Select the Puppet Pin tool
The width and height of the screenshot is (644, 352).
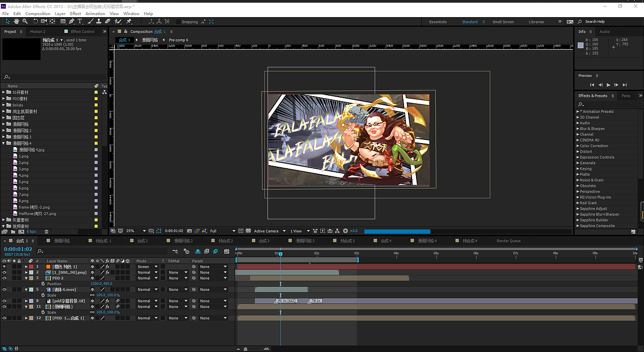point(129,22)
